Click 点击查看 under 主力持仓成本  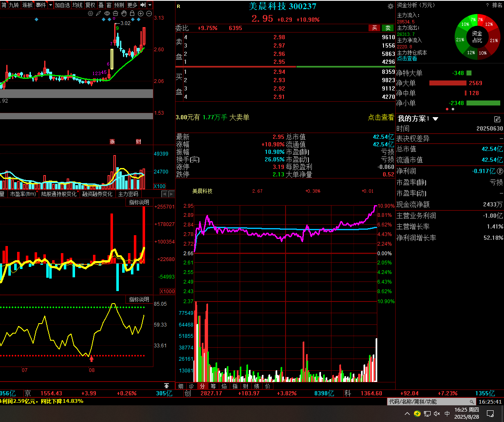(407, 59)
